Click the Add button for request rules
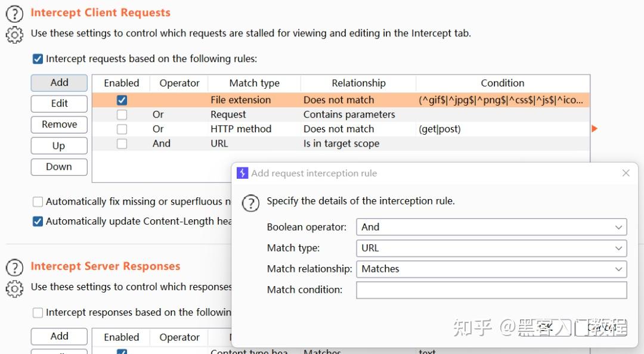 58,82
